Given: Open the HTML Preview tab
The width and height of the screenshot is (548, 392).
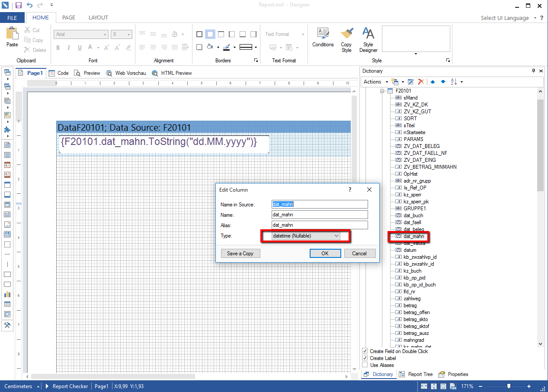Looking at the screenshot, I should coord(172,73).
